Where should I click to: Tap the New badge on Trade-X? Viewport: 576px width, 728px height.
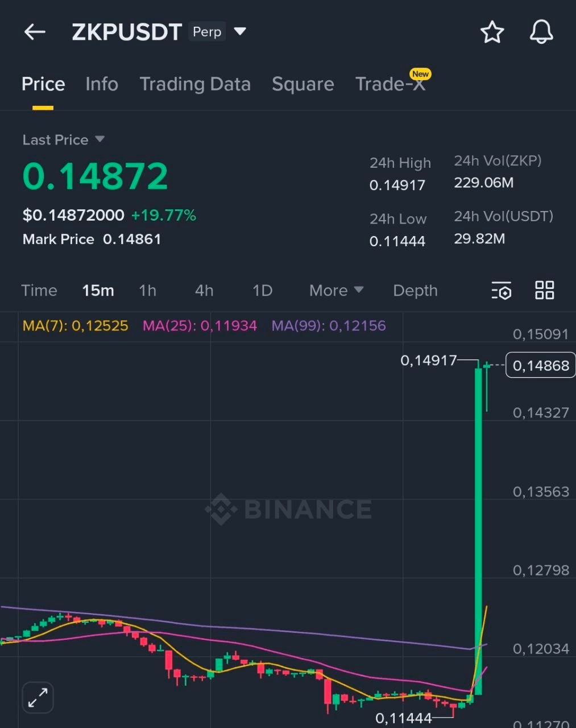pyautogui.click(x=420, y=74)
